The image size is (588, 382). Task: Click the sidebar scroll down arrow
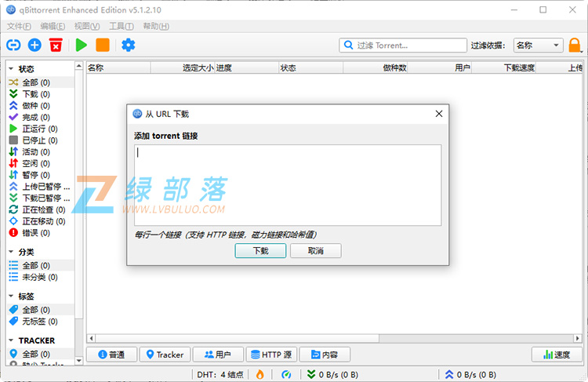pos(78,361)
